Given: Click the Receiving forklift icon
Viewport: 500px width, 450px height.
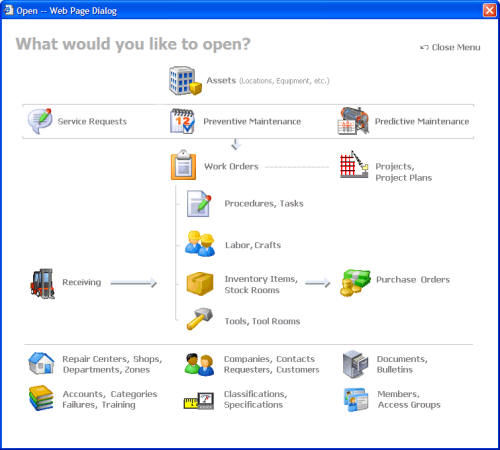Looking at the screenshot, I should tap(42, 283).
